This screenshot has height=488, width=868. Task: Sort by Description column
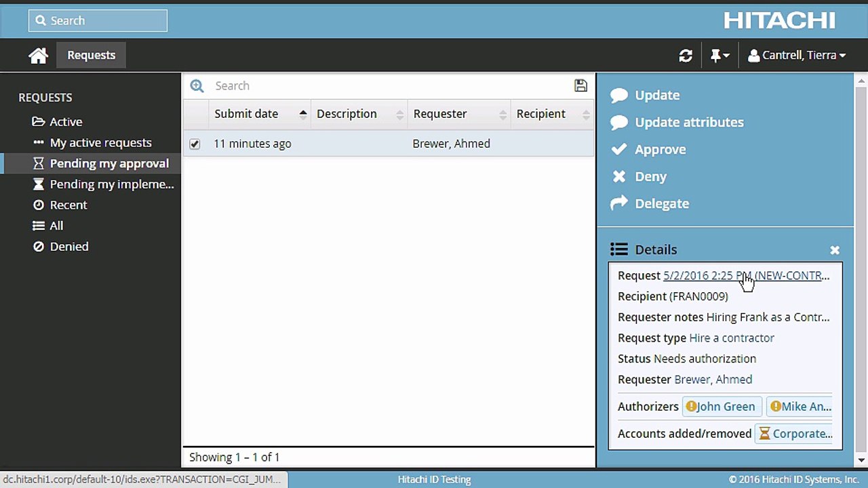click(359, 114)
